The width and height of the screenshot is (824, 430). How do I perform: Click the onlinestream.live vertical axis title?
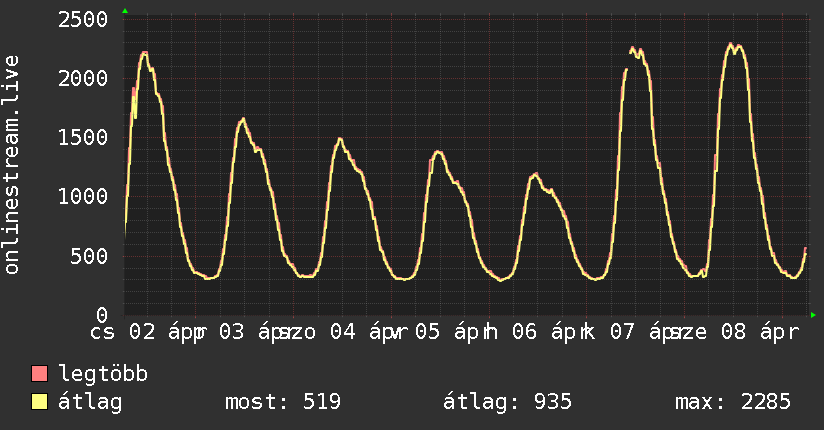tap(12, 166)
